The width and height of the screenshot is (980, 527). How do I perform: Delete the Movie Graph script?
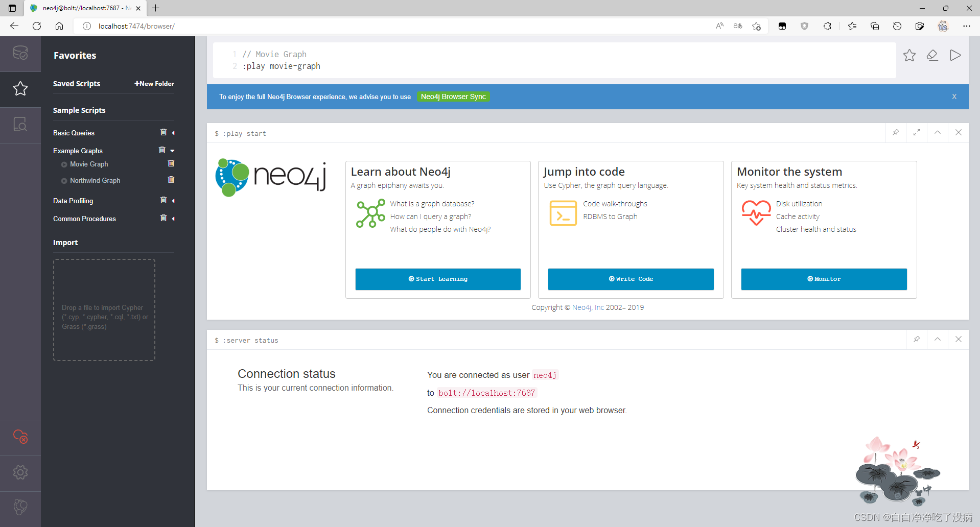click(171, 163)
